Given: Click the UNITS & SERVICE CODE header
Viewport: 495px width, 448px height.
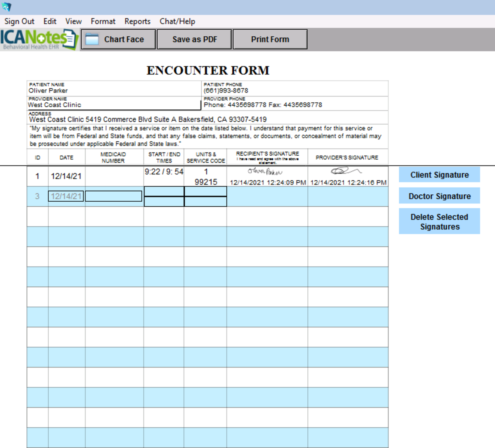Looking at the screenshot, I should click(206, 158).
